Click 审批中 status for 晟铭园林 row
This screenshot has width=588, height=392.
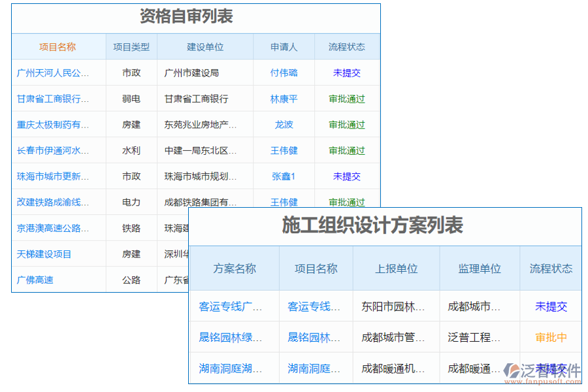coord(550,337)
